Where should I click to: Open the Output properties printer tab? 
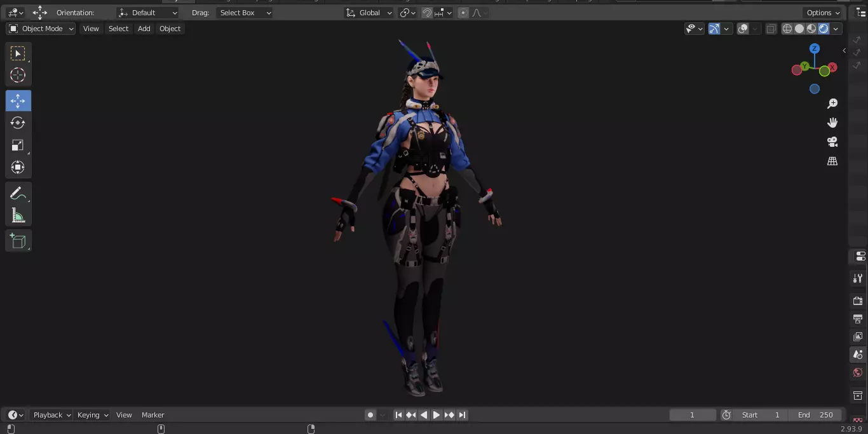click(858, 318)
